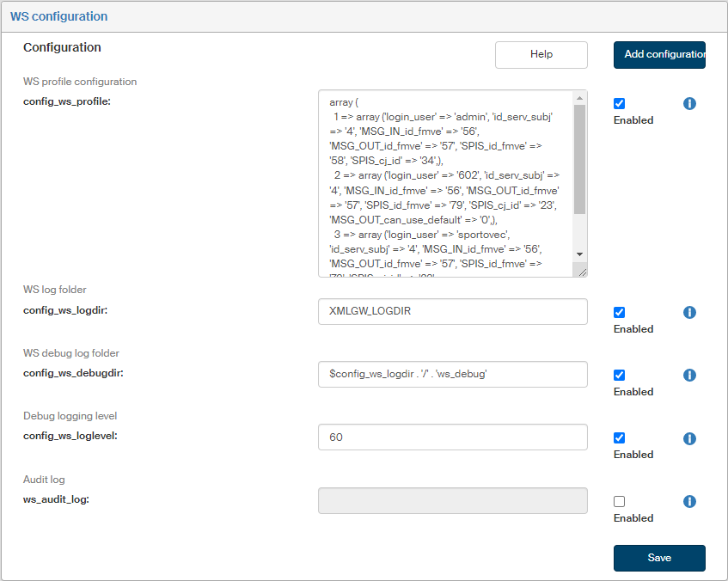Disable the config_ws_profile Enabled checkbox

620,104
